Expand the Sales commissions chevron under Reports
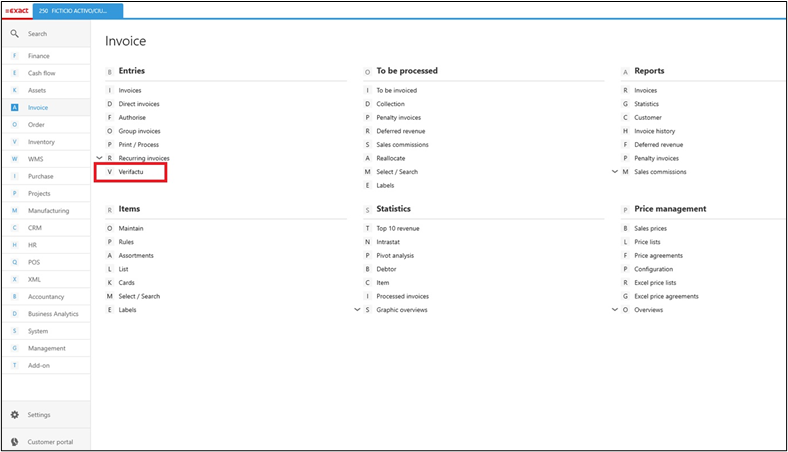The height and width of the screenshot is (452, 788). (x=614, y=172)
